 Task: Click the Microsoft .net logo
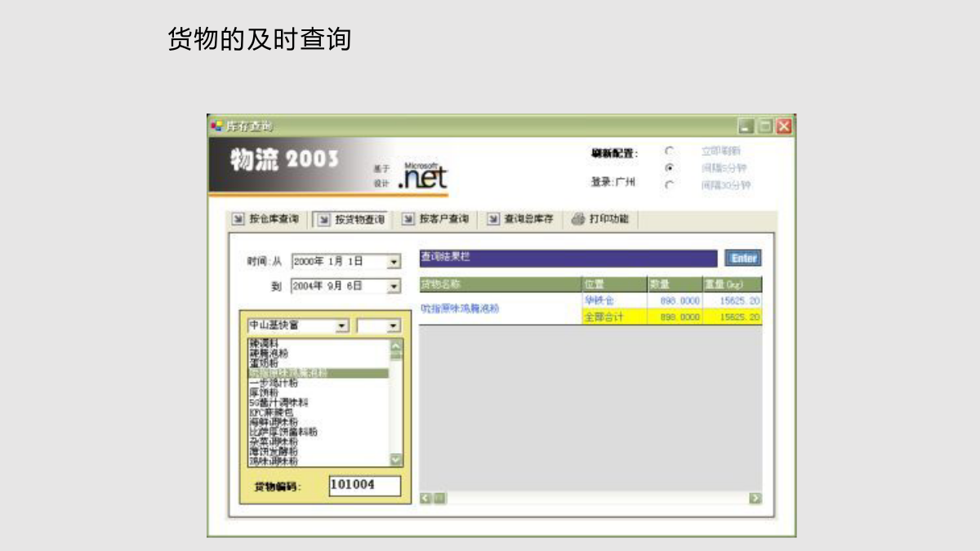[x=422, y=176]
